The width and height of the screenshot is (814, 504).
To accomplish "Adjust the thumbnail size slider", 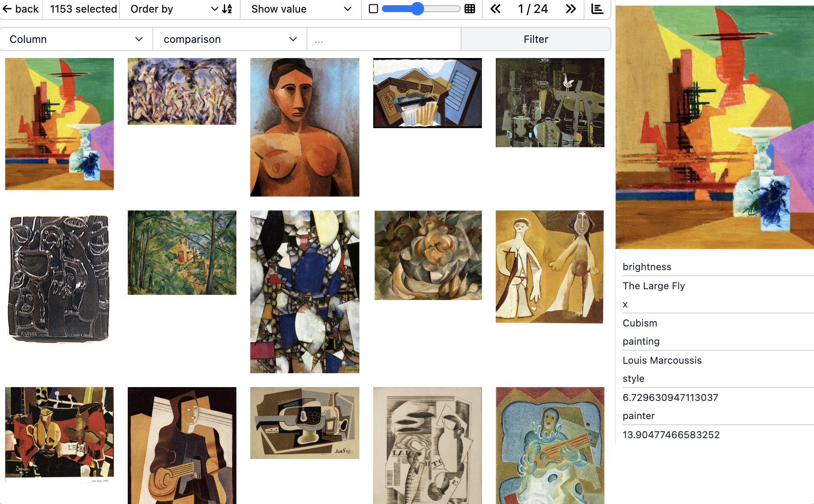I will (x=421, y=9).
